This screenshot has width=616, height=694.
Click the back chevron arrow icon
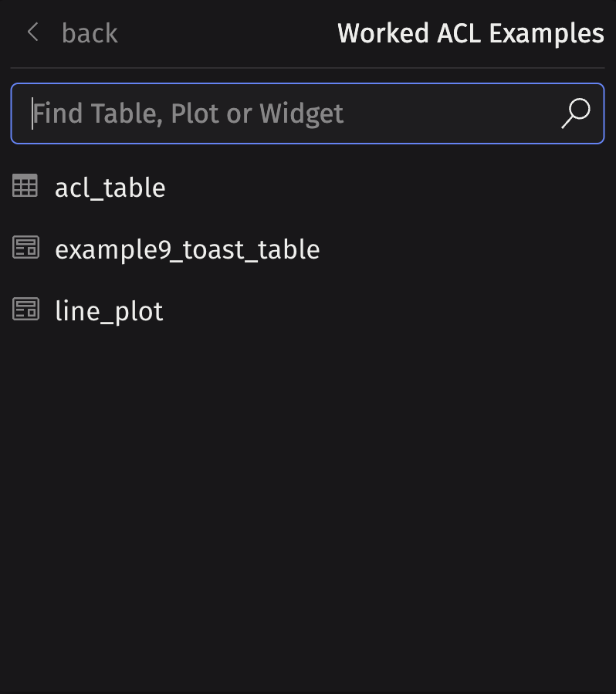point(32,32)
